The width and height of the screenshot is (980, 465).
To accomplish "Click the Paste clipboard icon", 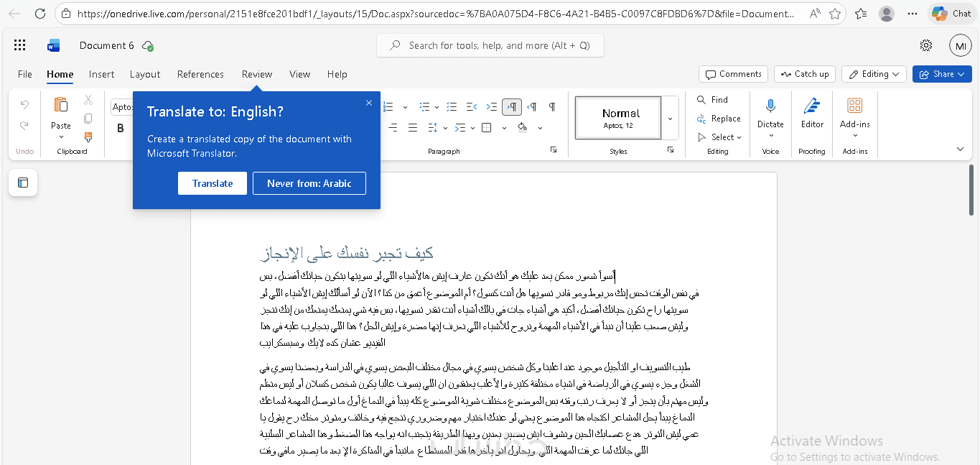I will tap(61, 105).
